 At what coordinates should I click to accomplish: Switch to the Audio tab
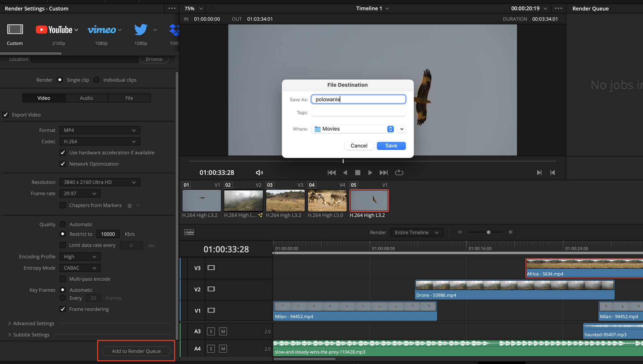pos(86,98)
